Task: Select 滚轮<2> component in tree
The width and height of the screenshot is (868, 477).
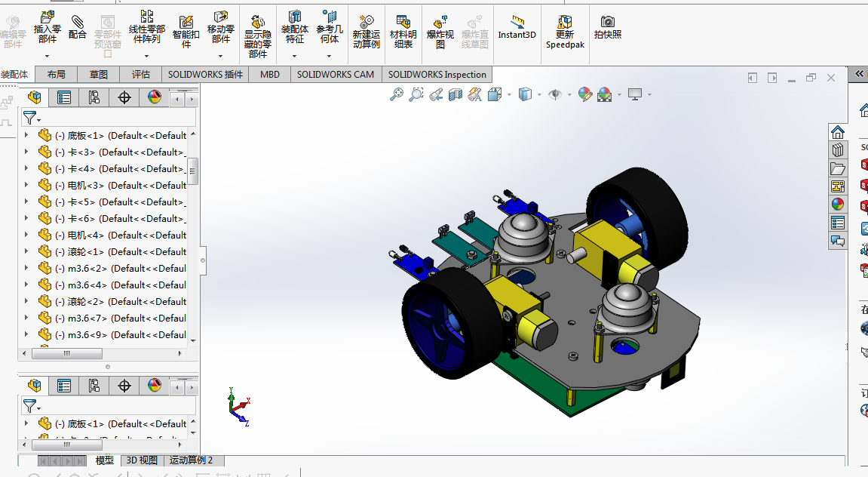Action: [112, 301]
